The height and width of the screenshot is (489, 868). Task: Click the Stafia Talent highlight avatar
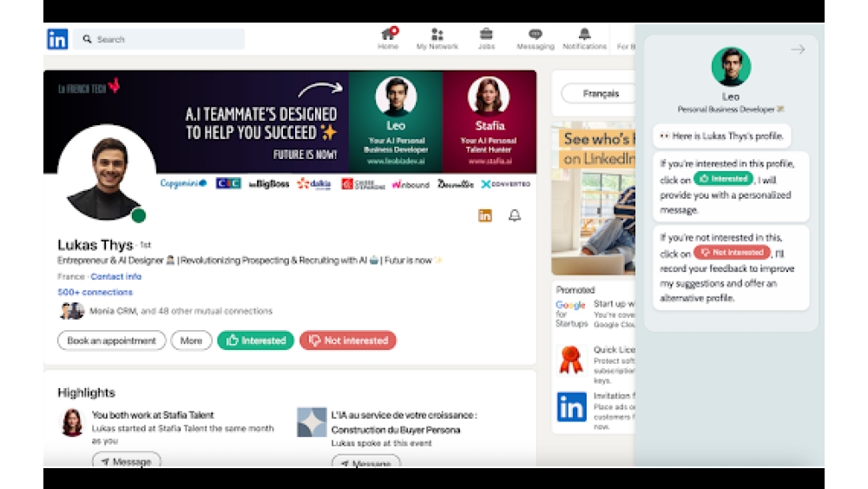click(x=72, y=422)
